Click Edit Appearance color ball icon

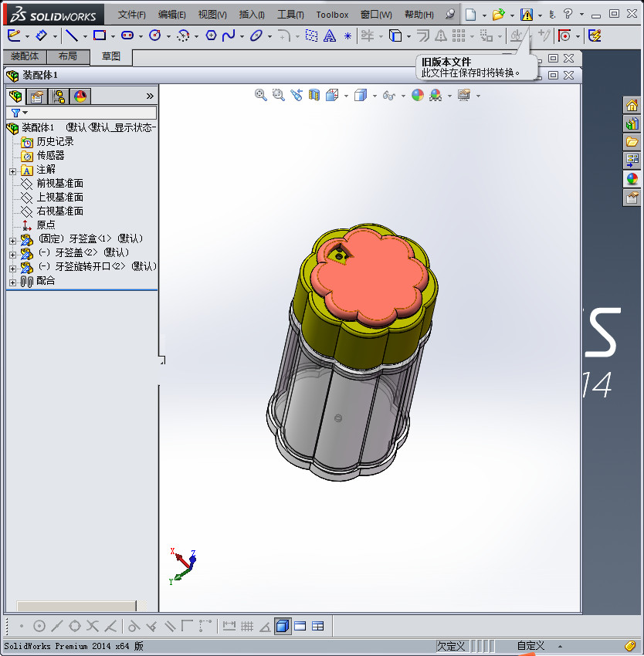(x=418, y=95)
